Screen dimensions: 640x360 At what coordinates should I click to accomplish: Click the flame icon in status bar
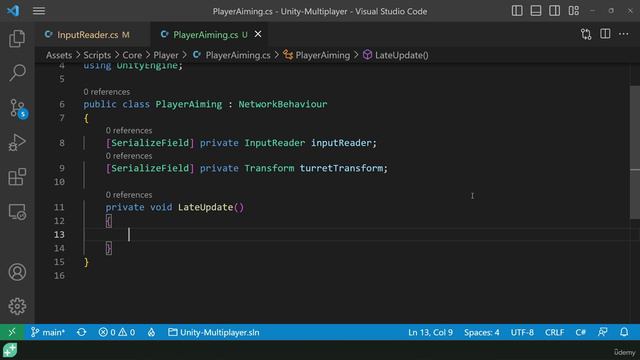coord(151,332)
